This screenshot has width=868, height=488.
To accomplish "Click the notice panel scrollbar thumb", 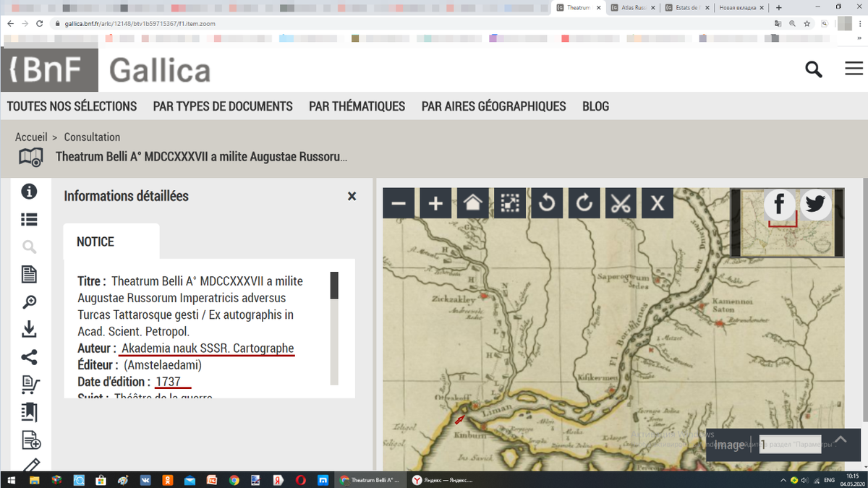I will coord(334,286).
